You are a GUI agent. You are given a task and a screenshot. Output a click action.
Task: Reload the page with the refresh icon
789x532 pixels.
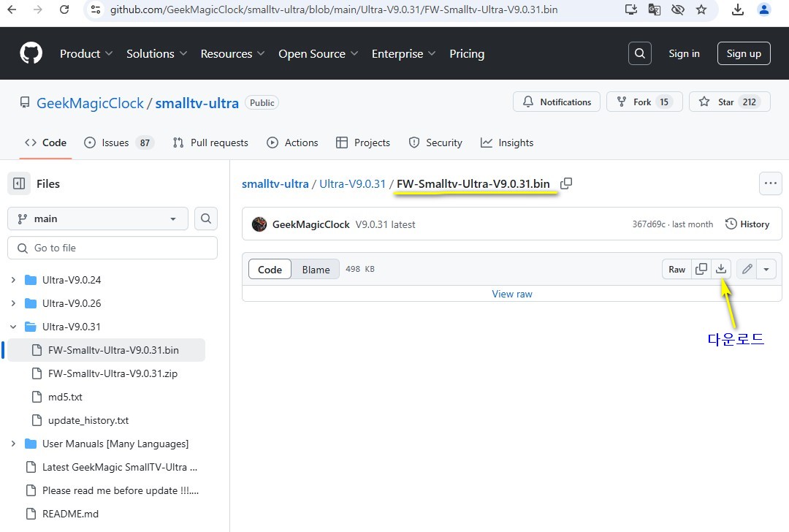pyautogui.click(x=64, y=9)
